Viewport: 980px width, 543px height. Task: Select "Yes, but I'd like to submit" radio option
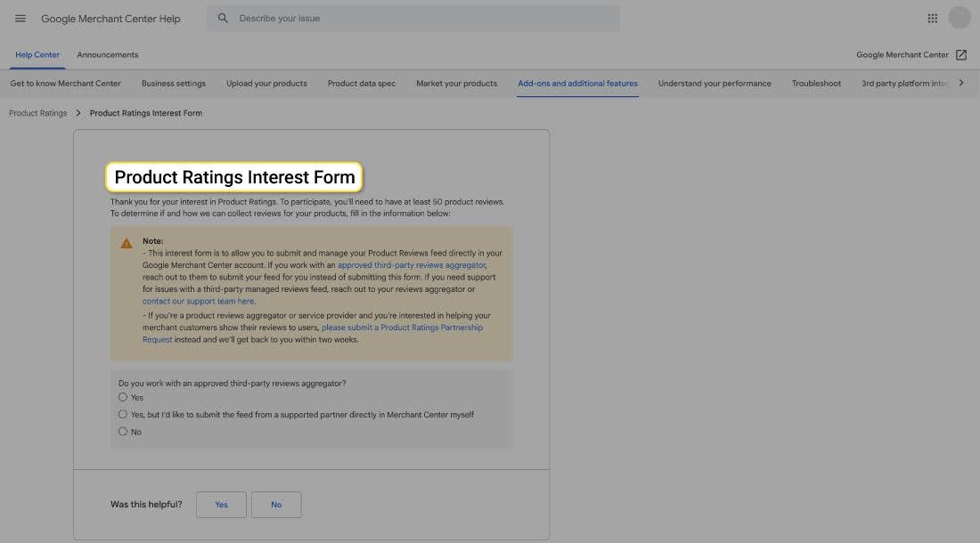tap(123, 414)
